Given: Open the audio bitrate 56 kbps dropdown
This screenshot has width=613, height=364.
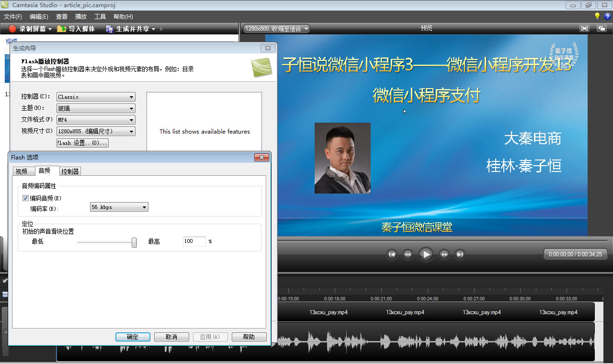Looking at the screenshot, I should tap(119, 207).
